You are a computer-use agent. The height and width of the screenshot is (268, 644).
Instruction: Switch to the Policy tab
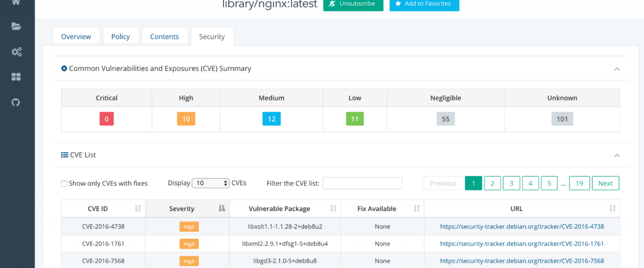tap(121, 37)
